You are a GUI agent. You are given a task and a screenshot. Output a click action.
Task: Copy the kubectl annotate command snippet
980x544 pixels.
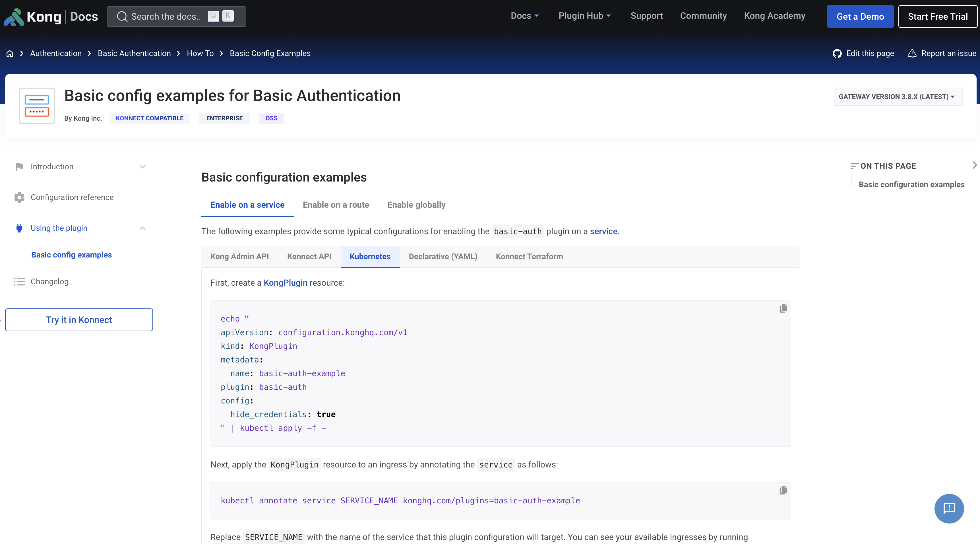point(783,490)
